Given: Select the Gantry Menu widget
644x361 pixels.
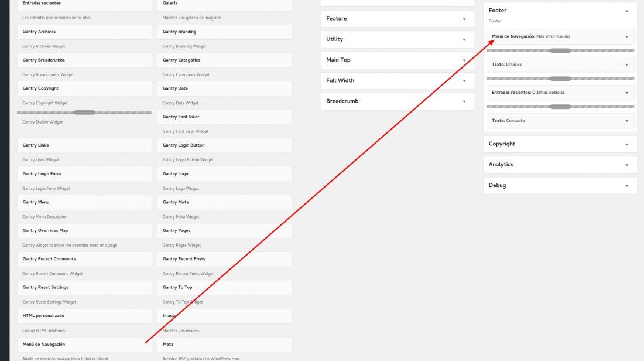Looking at the screenshot, I should point(84,203).
